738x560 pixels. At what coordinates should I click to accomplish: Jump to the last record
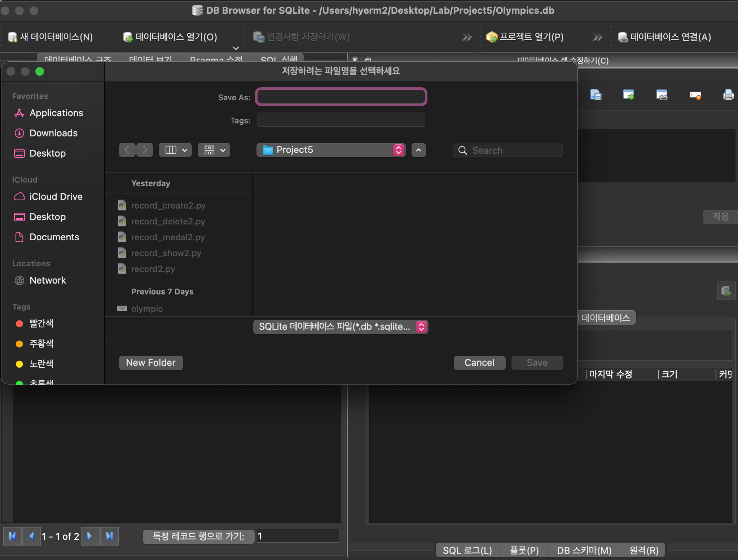point(110,536)
